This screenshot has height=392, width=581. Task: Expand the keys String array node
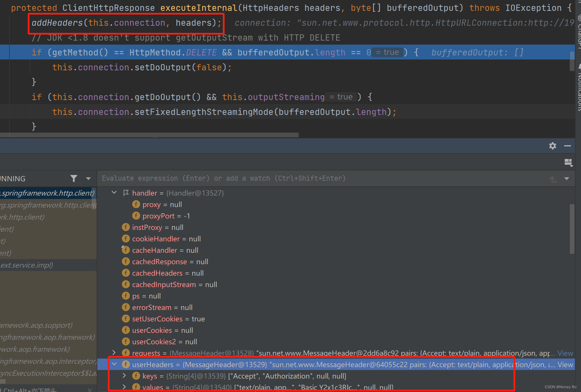tap(124, 375)
